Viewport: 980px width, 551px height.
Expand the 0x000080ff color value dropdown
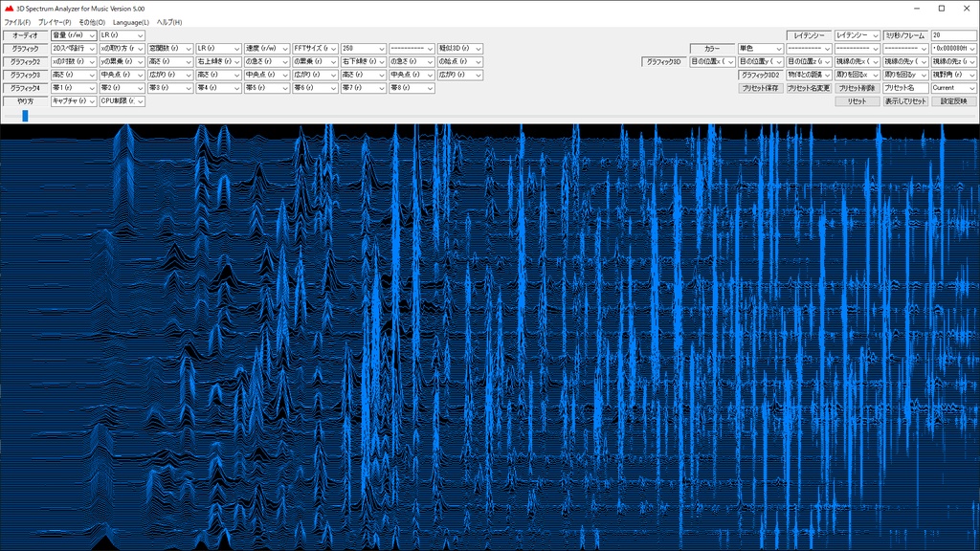tap(954, 49)
